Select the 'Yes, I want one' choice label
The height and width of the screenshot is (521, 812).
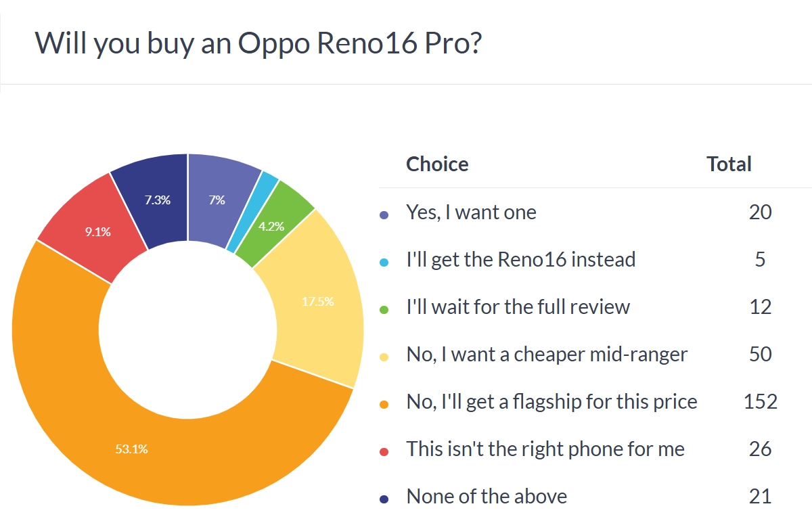(x=471, y=212)
